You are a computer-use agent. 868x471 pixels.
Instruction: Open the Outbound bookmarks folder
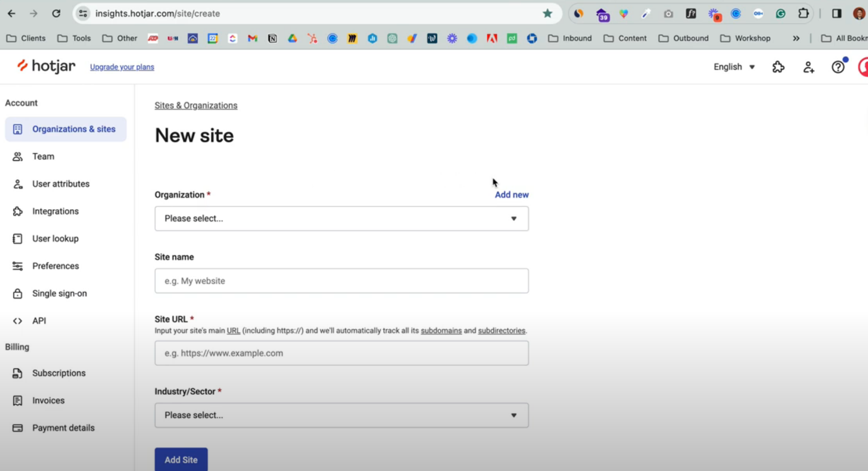pyautogui.click(x=684, y=38)
